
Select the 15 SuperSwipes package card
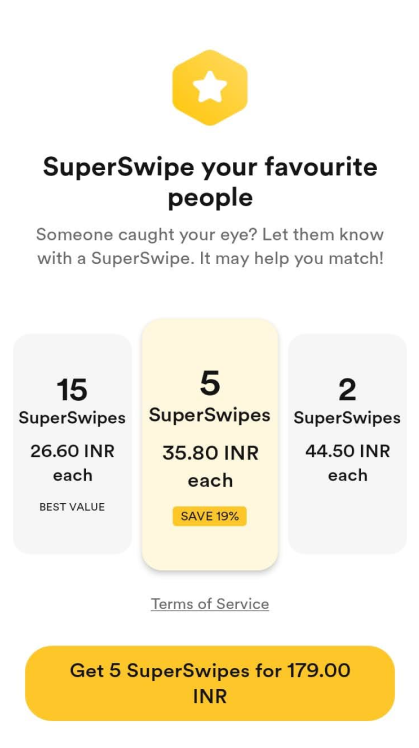pos(72,444)
